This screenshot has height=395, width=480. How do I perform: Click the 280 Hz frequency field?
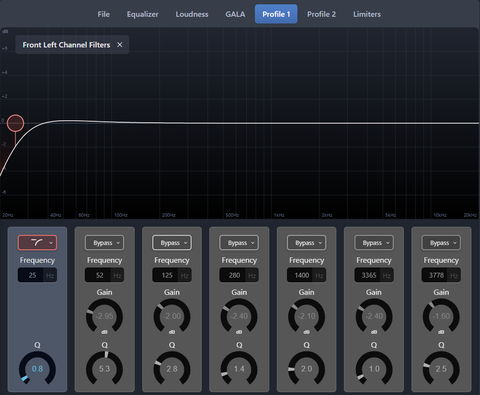[x=239, y=275]
